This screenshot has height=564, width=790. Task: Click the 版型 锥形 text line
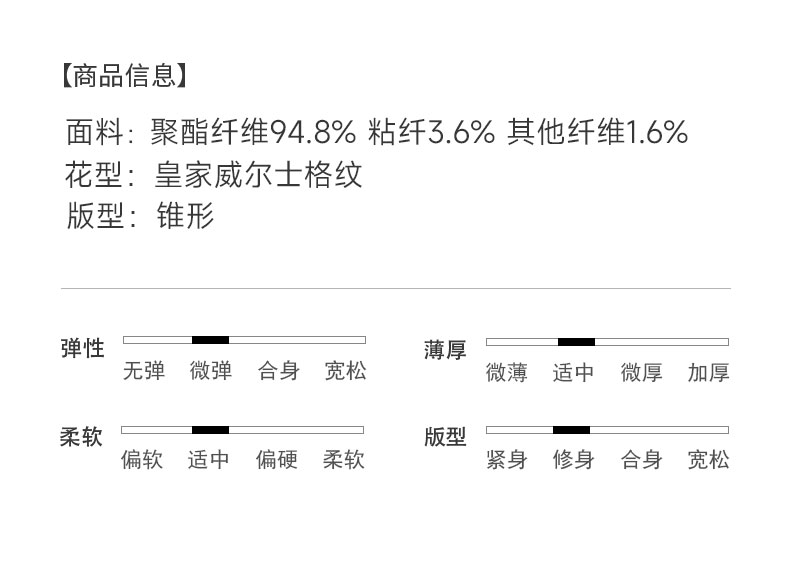click(x=141, y=215)
